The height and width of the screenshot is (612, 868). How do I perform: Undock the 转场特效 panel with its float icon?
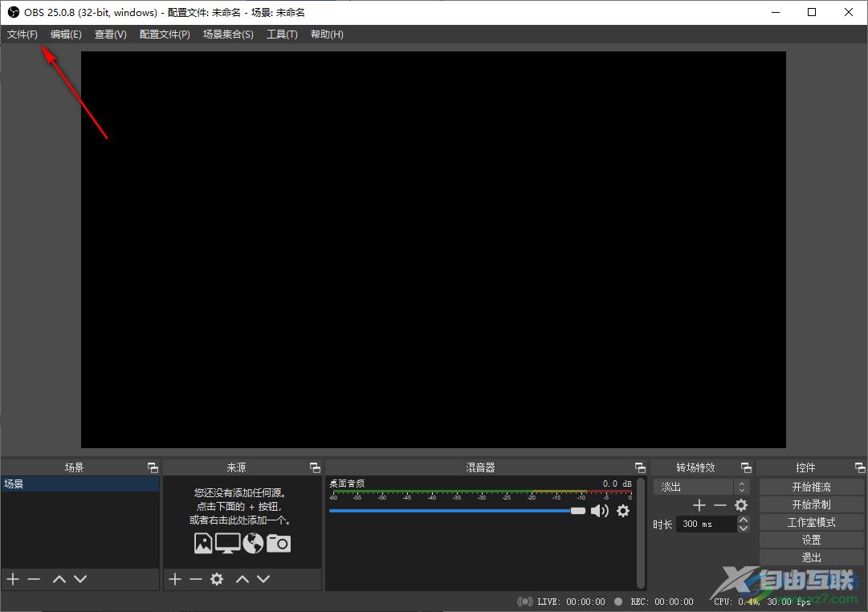pos(746,468)
